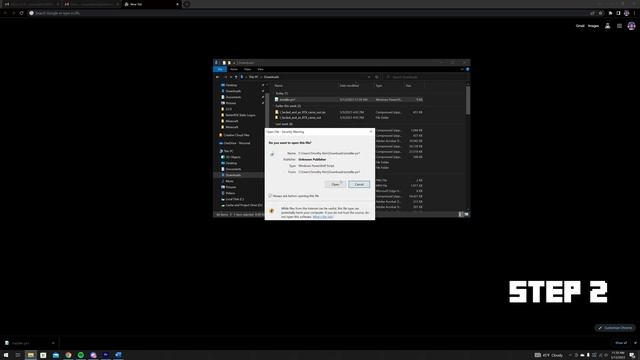The width and height of the screenshot is (640, 360).
Task: Open the Windows Start menu
Action: click(x=6, y=355)
